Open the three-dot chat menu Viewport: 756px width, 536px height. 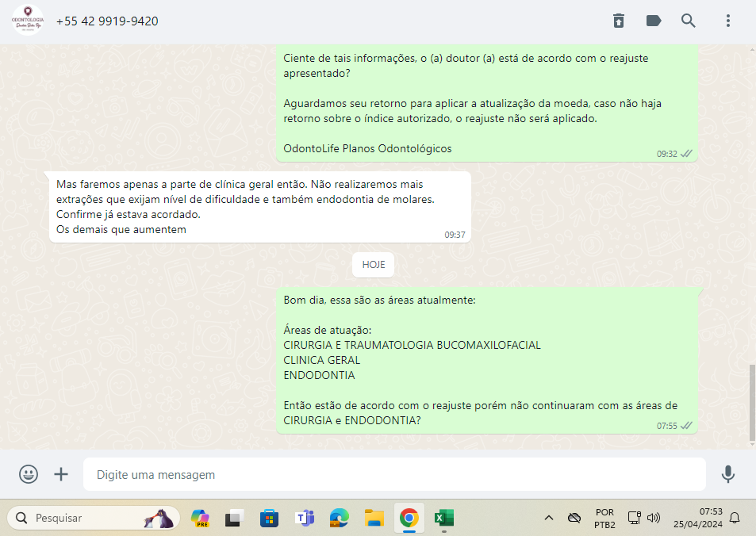coord(728,21)
